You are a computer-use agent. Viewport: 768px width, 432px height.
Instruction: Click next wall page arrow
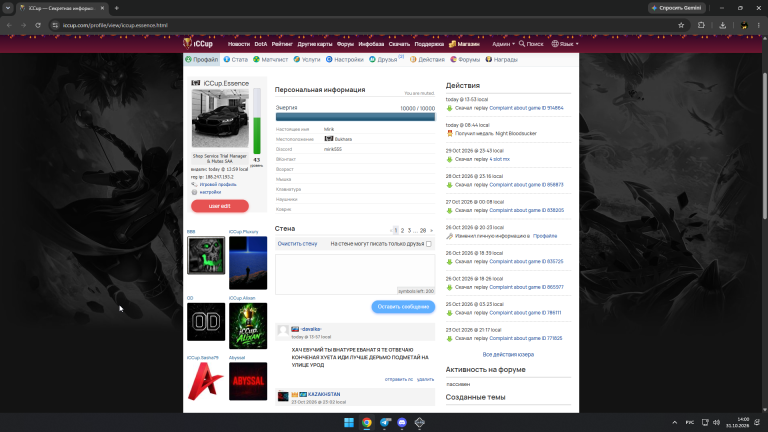coord(432,230)
